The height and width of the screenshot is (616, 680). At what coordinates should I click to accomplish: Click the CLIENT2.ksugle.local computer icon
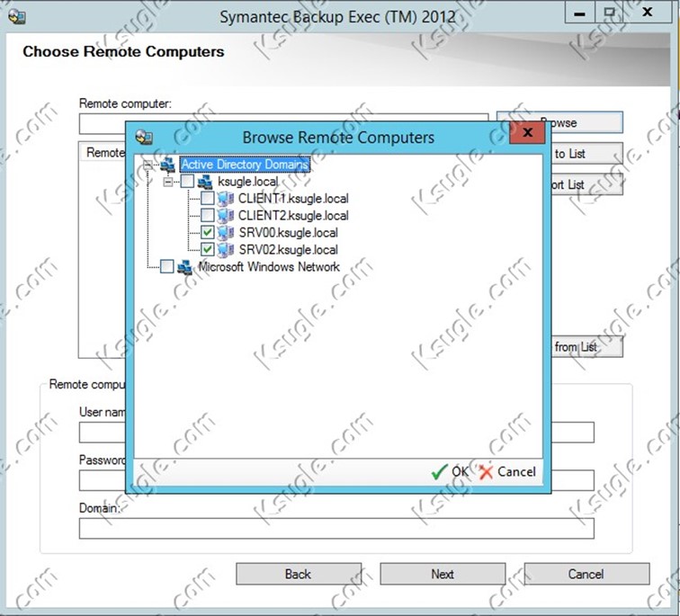tap(226, 216)
